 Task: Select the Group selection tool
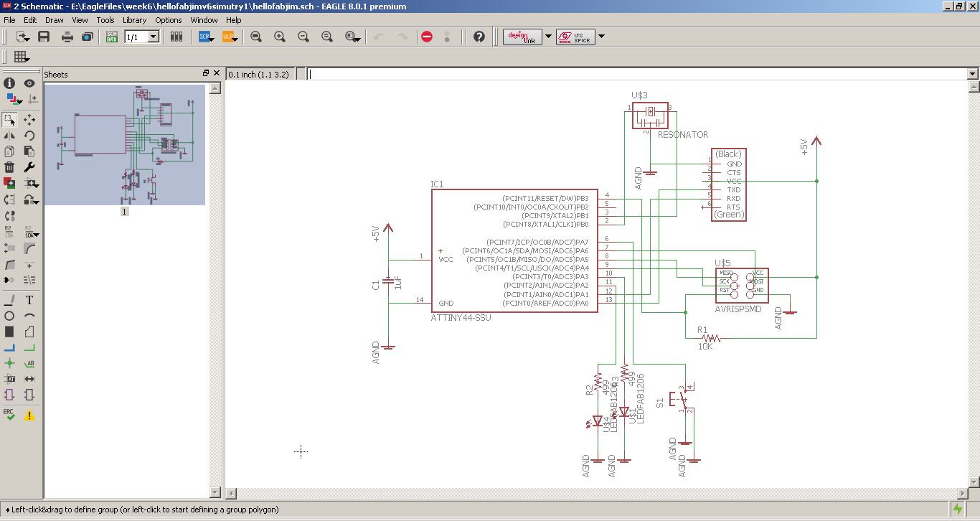click(9, 120)
